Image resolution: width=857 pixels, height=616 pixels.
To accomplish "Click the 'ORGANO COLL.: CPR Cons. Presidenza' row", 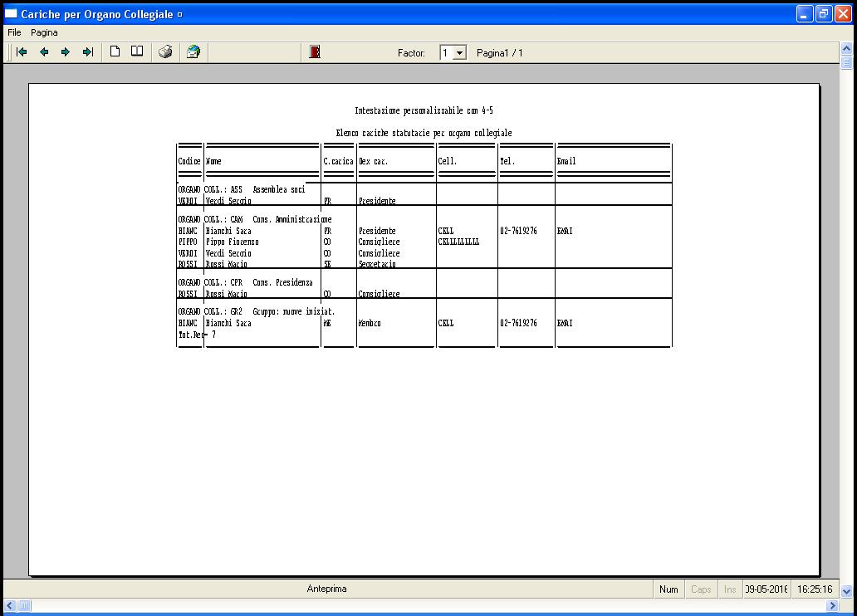I will (x=246, y=282).
